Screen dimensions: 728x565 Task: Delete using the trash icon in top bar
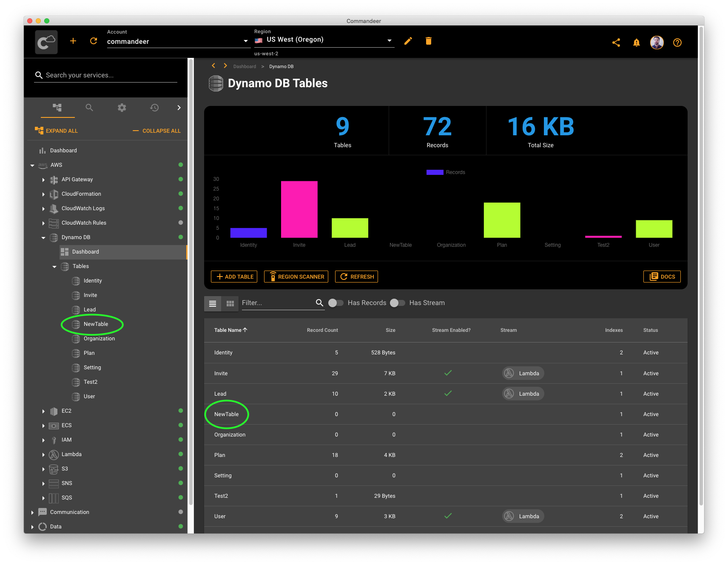coord(429,41)
